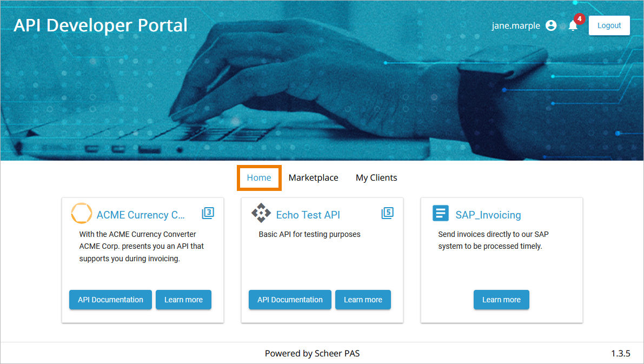
Task: Click the ACME Currency Converter circle logo
Action: point(81,214)
